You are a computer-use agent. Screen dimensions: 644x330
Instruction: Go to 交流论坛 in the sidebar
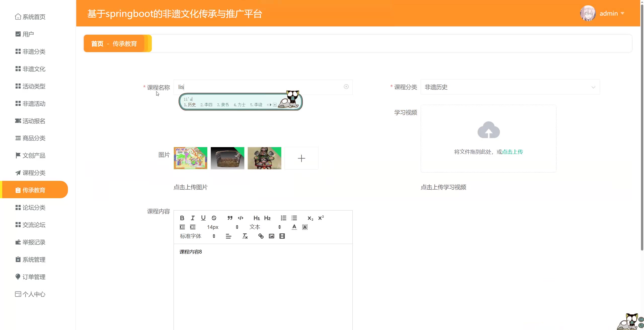[34, 225]
